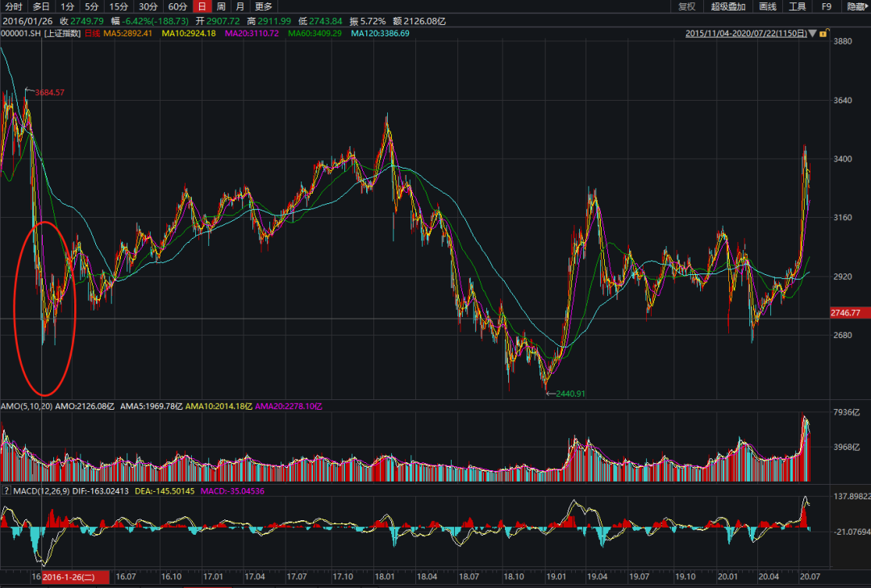
Task: Click the 2016-1-26 date marker on timeline
Action: [69, 577]
